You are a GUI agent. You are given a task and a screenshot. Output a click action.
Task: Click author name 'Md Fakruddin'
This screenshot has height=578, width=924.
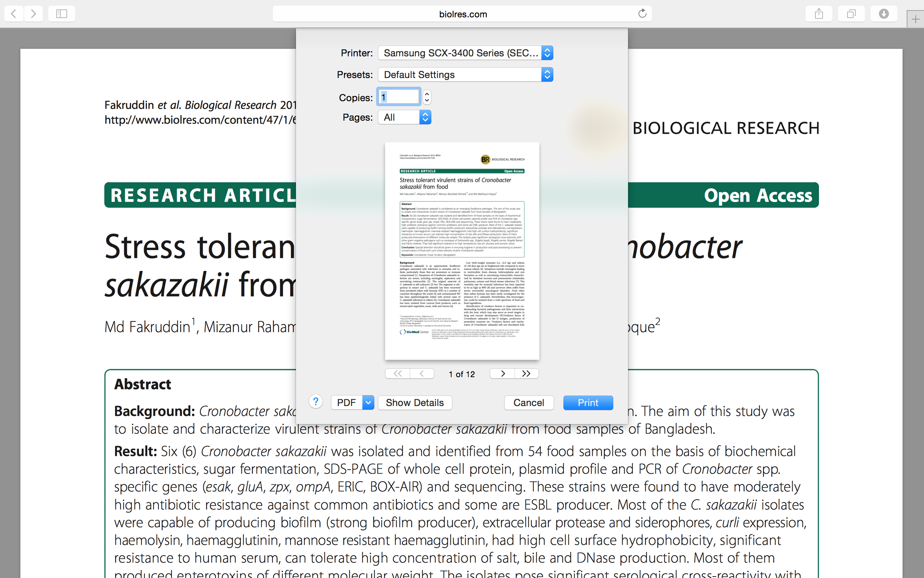coord(147,327)
